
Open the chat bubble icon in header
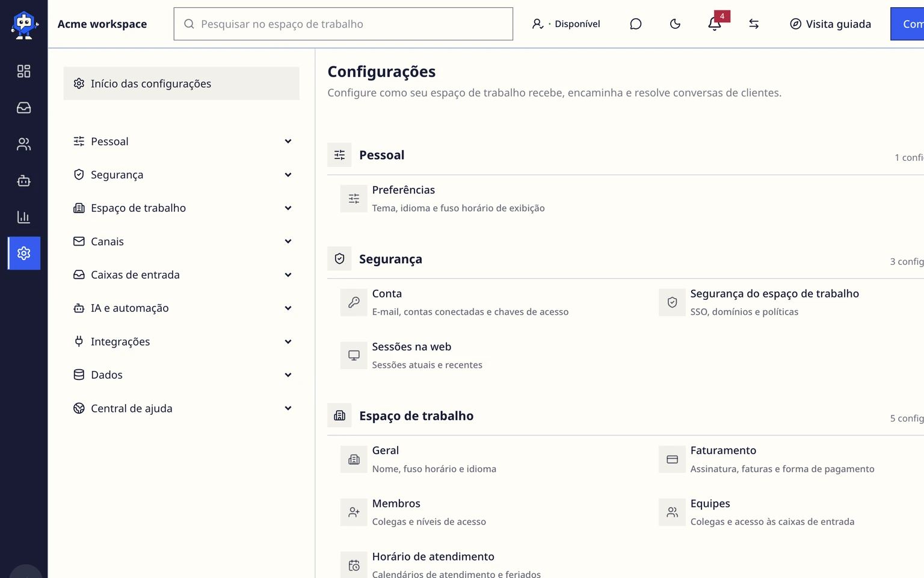636,24
